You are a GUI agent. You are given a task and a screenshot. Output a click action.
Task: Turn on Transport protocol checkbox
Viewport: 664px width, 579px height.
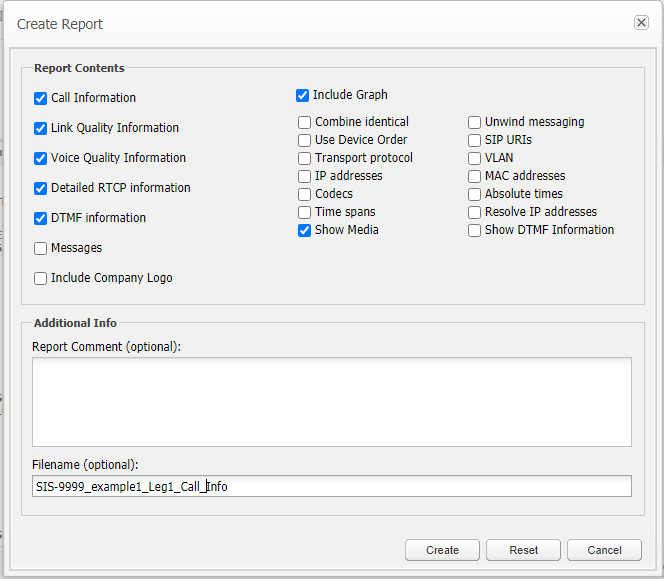click(305, 158)
